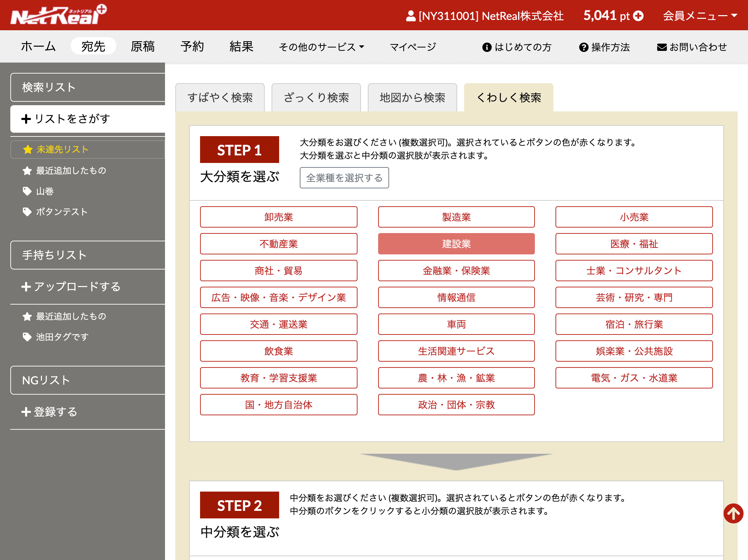Select the 教育・学習支援業 category
The image size is (748, 560).
pos(279,378)
